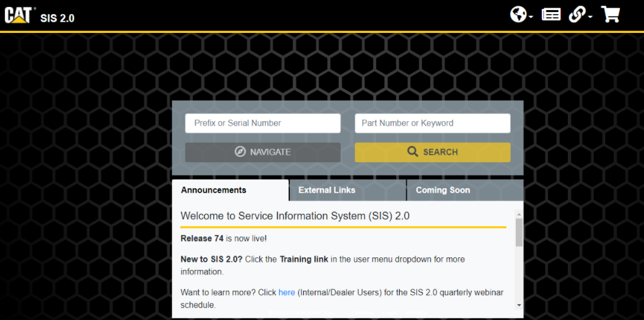
Task: Open the list view icon in header
Action: (551, 15)
